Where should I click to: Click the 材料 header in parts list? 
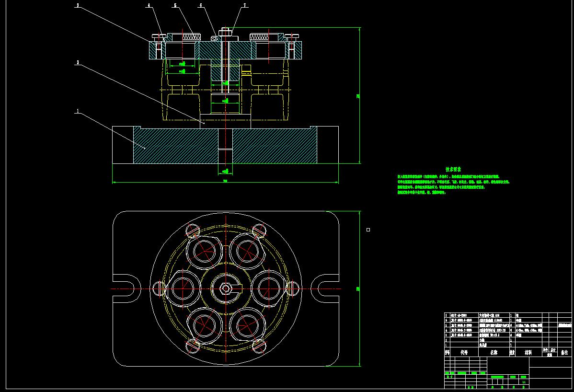[528, 353]
